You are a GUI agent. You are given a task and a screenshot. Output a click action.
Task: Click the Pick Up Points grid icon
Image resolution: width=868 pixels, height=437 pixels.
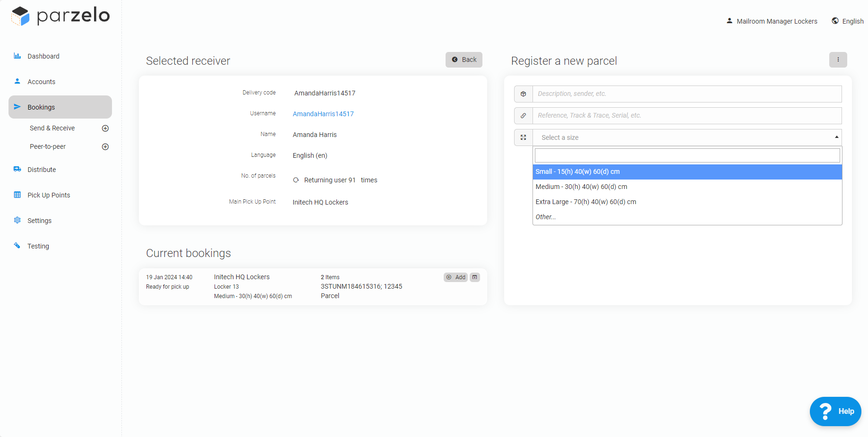tap(17, 195)
